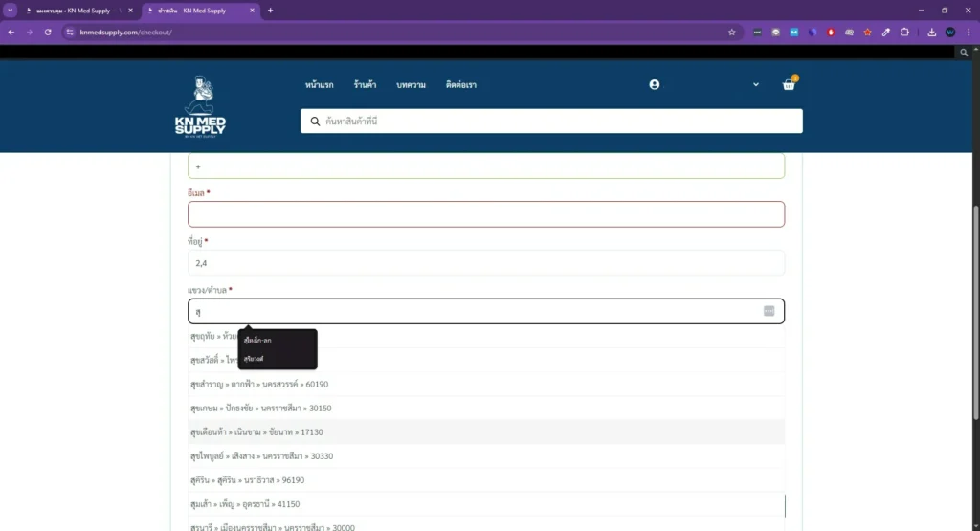The height and width of the screenshot is (531, 980).
Task: Click the autofill icon in sub-district field
Action: pos(768,311)
